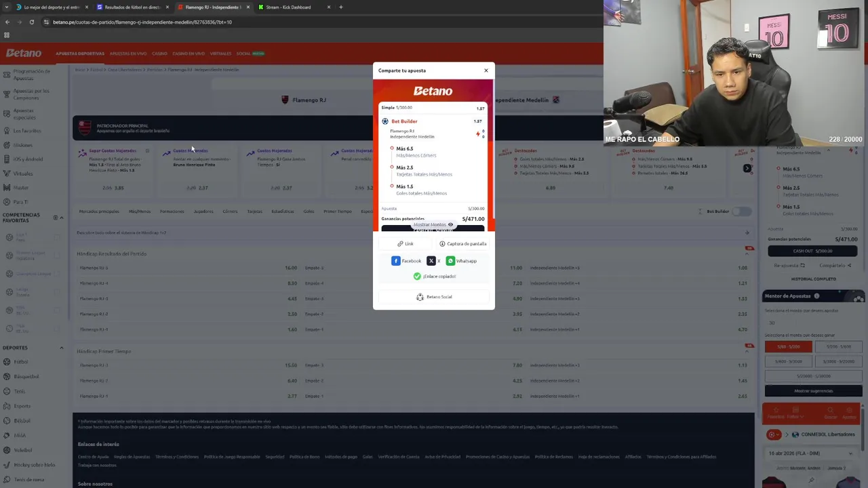This screenshot has width=868, height=488.
Task: Reload the browser page
Action: click(x=31, y=22)
